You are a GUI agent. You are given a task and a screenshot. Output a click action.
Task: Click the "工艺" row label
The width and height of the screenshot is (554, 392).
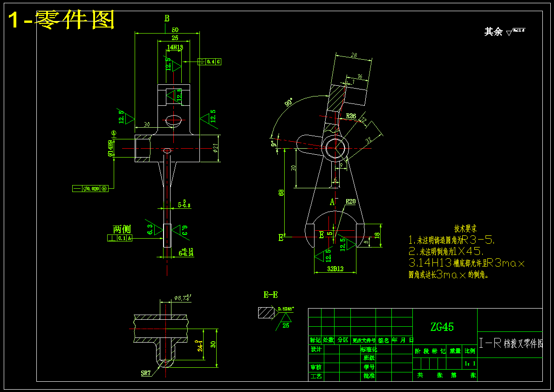click(316, 376)
